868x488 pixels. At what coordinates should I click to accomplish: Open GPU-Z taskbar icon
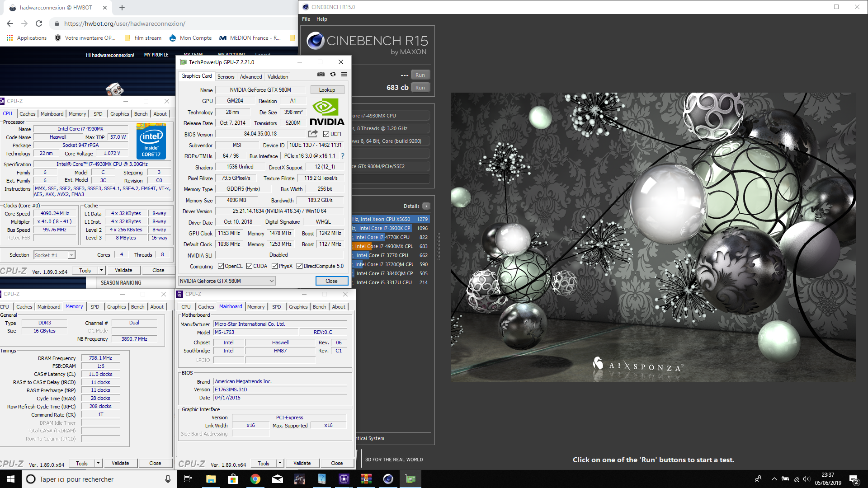[x=410, y=479]
